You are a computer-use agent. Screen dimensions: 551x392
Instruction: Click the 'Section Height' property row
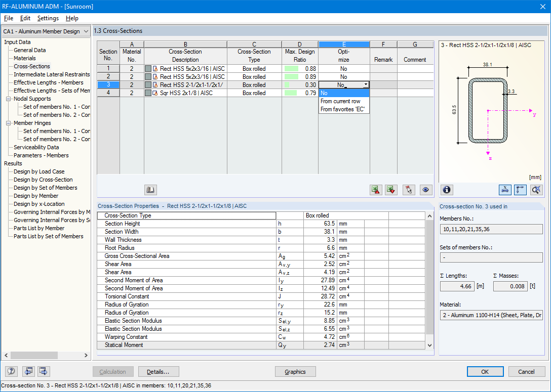[x=260, y=224]
